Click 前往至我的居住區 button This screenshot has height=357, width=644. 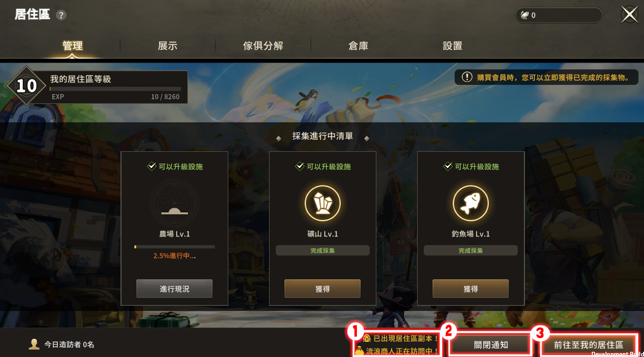pyautogui.click(x=588, y=345)
